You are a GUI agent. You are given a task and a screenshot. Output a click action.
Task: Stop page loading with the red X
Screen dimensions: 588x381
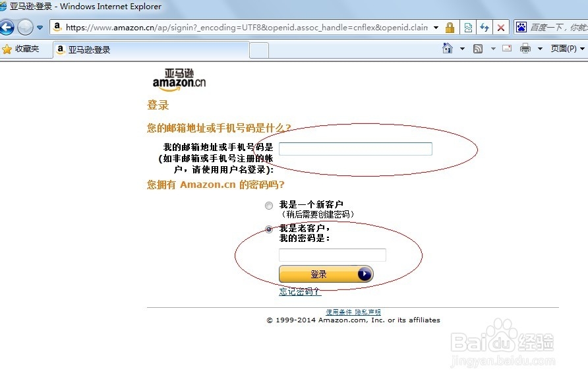click(x=501, y=28)
